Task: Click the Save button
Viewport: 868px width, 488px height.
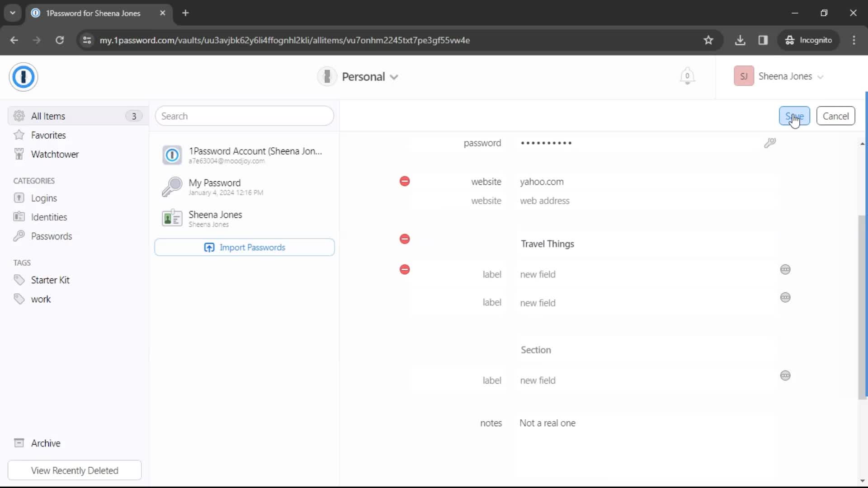Action: point(795,116)
